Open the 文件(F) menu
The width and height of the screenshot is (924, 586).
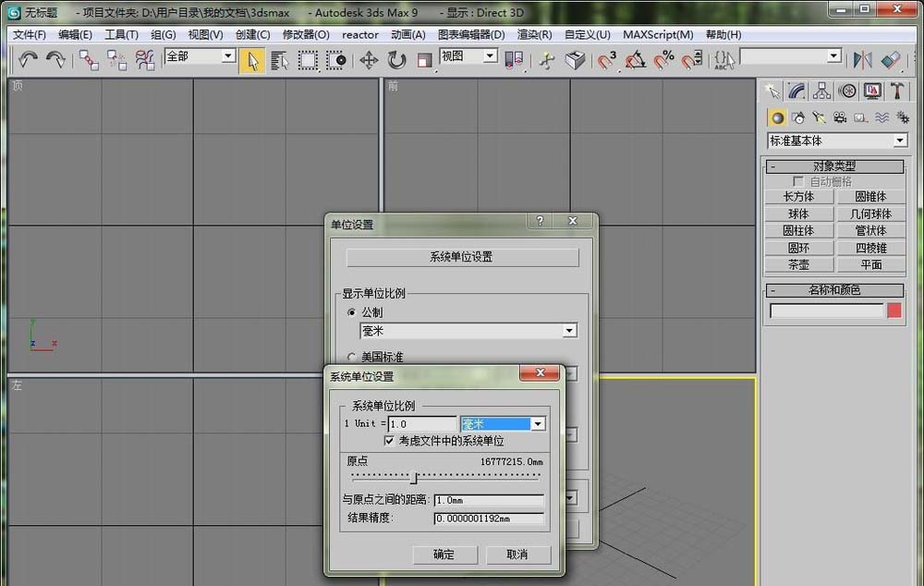[x=30, y=35]
